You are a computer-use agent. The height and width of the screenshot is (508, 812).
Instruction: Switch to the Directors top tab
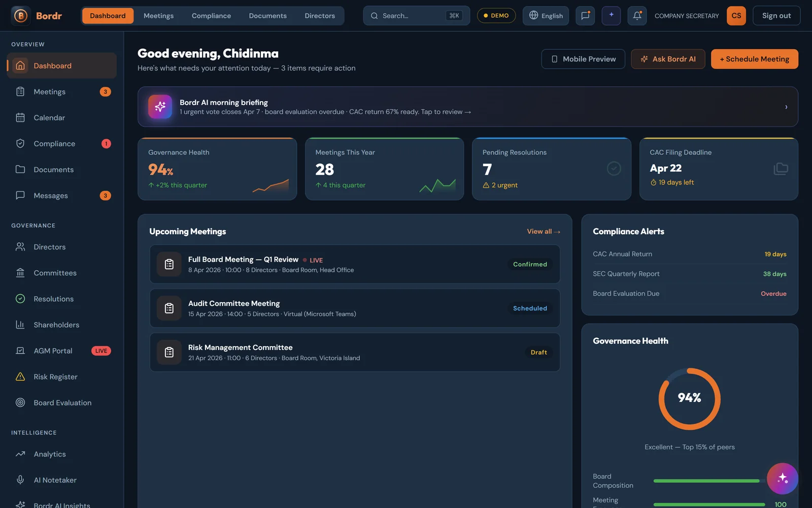[x=320, y=16]
